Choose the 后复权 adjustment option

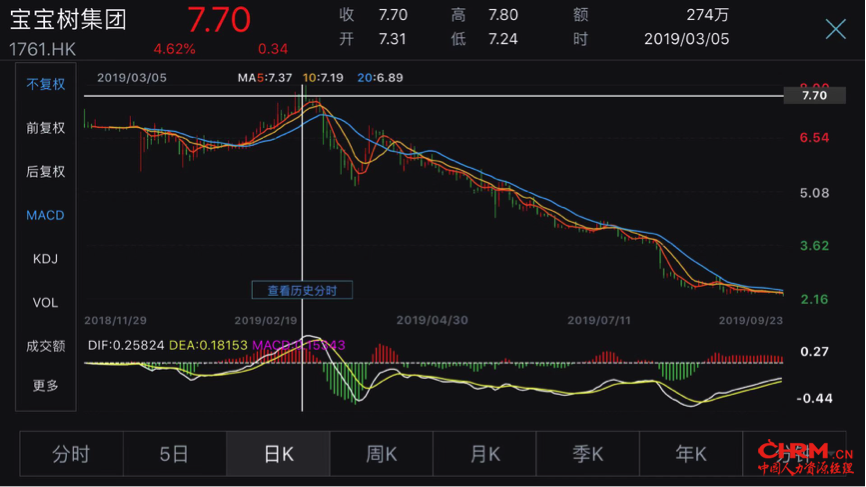coord(46,172)
